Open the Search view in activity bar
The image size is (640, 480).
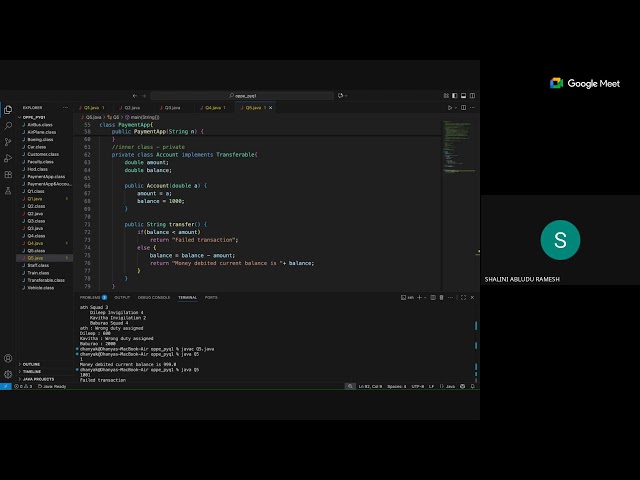tap(8, 126)
